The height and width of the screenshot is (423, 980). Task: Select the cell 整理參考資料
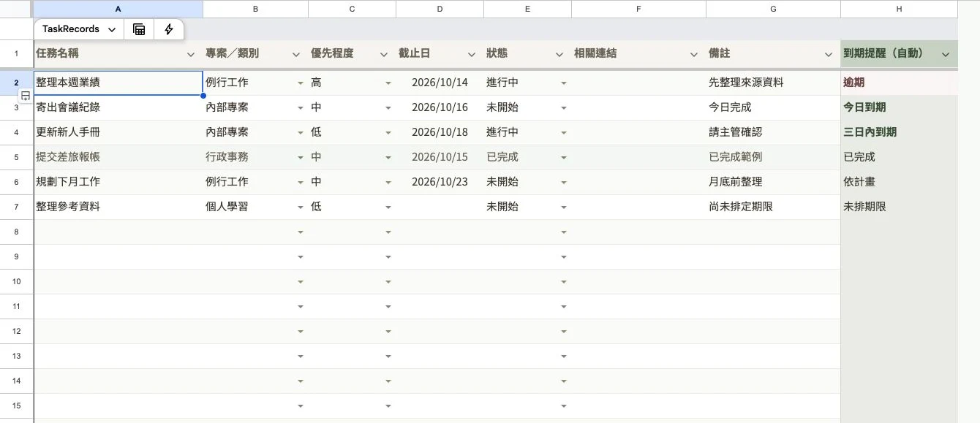coord(118,207)
